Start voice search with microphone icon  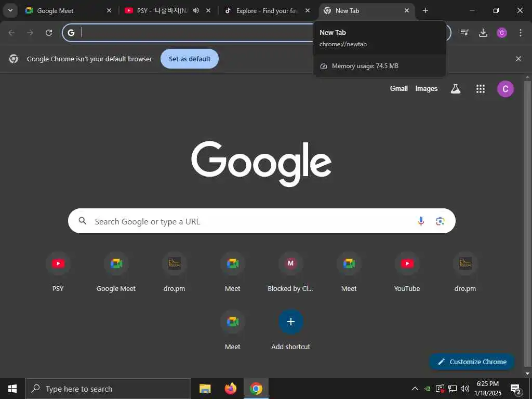click(421, 221)
